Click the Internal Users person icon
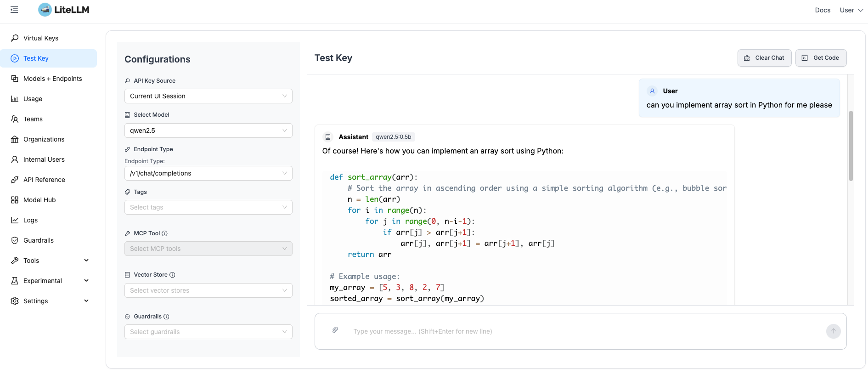 [15, 159]
